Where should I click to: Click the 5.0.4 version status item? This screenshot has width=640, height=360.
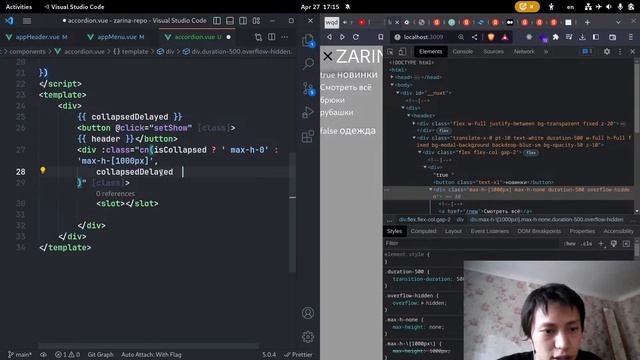(269, 355)
